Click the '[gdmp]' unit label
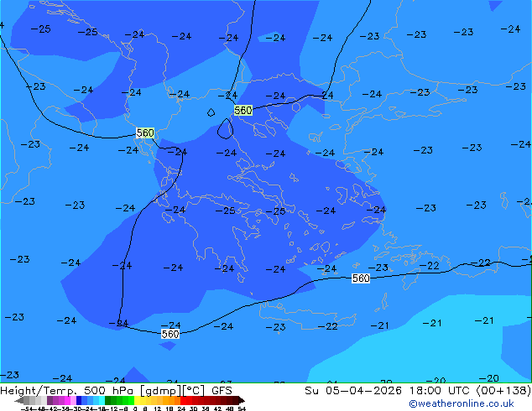 pyautogui.click(x=161, y=391)
